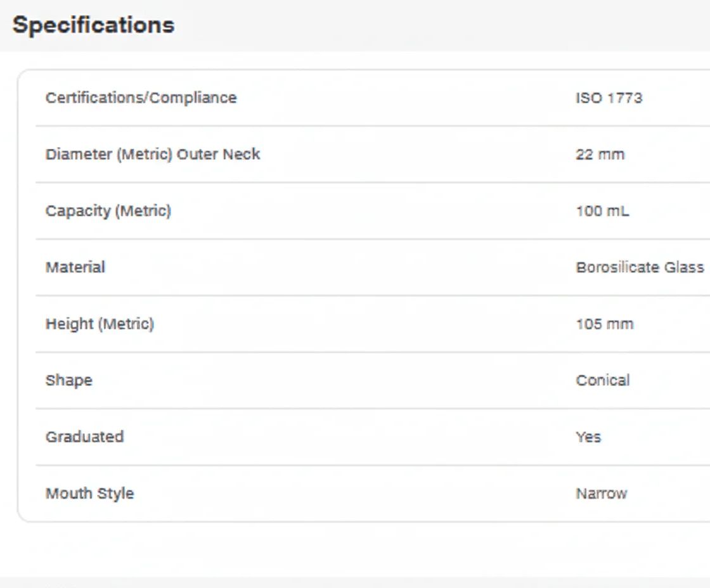Image resolution: width=710 pixels, height=588 pixels.
Task: Click the gray bar below the specifications table
Action: pos(355,582)
